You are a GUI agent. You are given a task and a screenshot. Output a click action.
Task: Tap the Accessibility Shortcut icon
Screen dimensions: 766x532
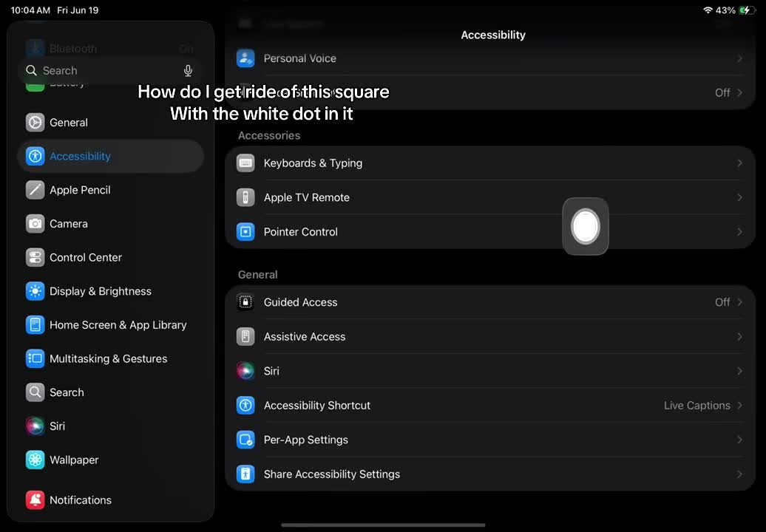tap(245, 406)
